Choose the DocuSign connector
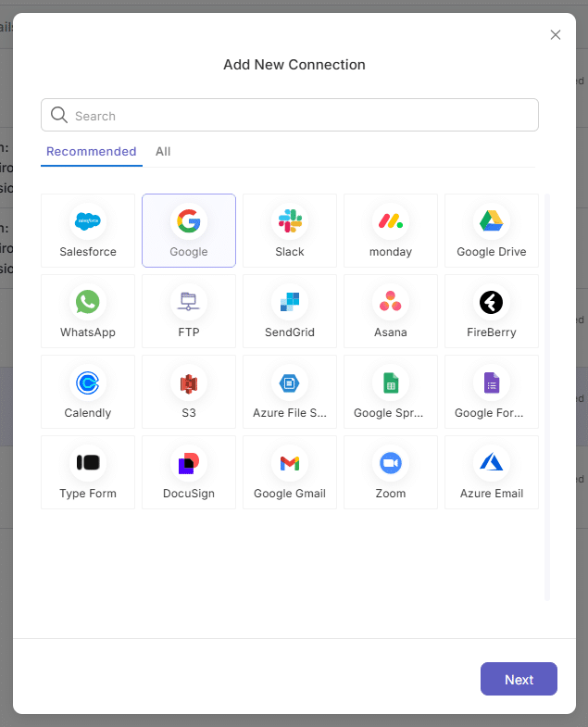This screenshot has width=588, height=727. [189, 472]
